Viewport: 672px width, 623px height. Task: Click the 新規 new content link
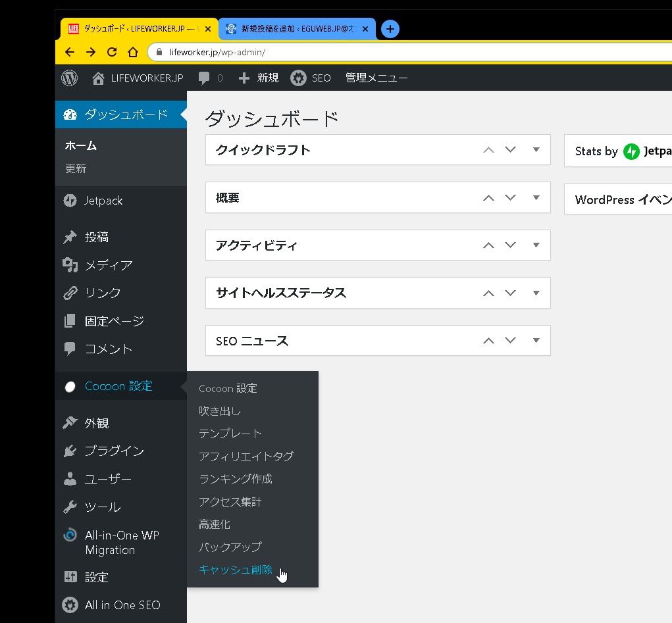pyautogui.click(x=259, y=78)
